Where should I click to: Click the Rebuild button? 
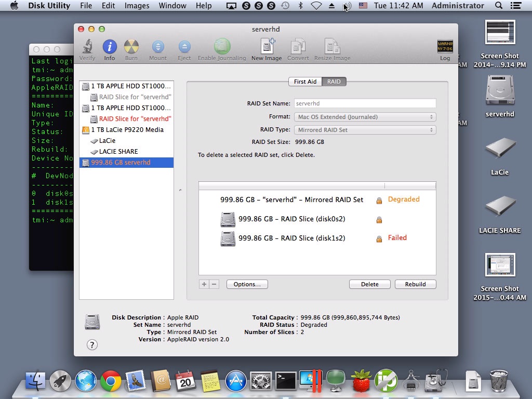(x=415, y=284)
